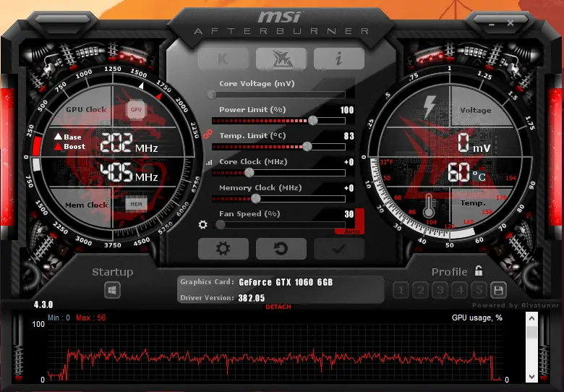564x392 pixels.
Task: Click the Core Clock +0 value
Action: tap(349, 162)
